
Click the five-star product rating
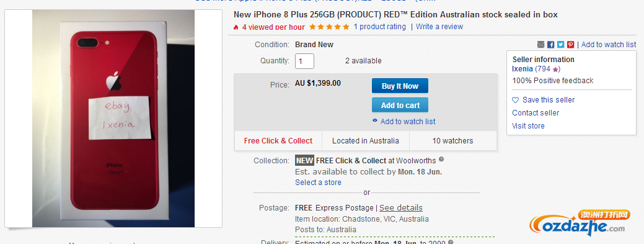click(329, 27)
